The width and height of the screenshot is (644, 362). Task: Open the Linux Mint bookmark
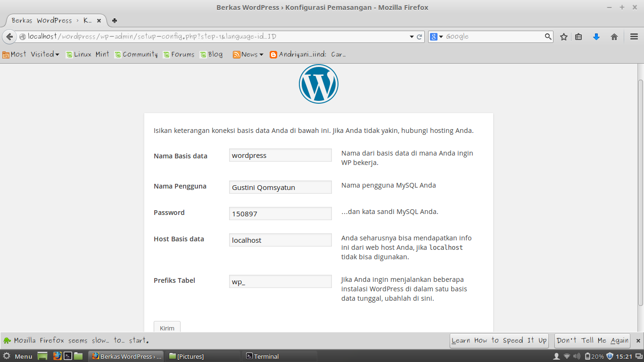pos(88,54)
